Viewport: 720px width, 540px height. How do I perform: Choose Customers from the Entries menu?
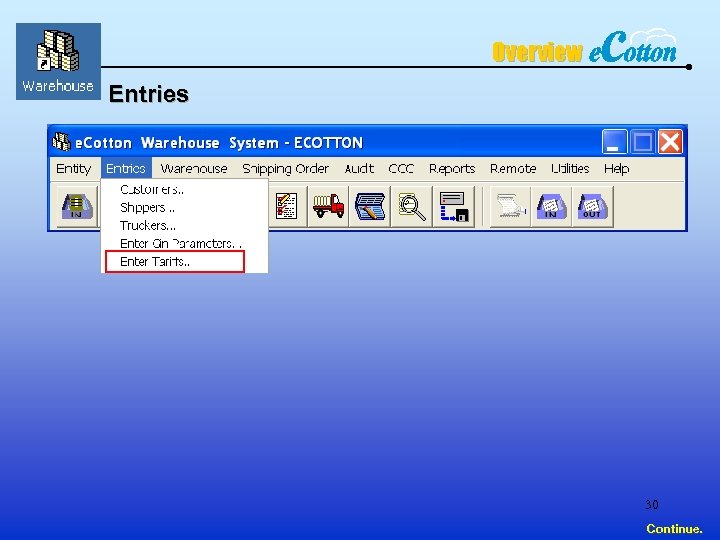[x=184, y=189]
